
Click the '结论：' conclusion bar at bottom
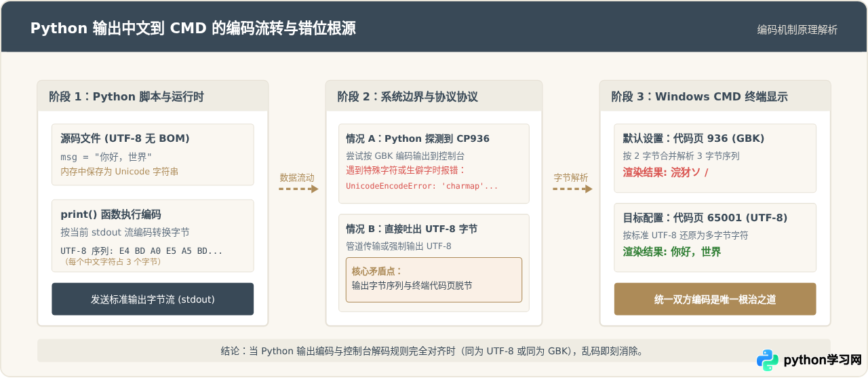tap(434, 351)
